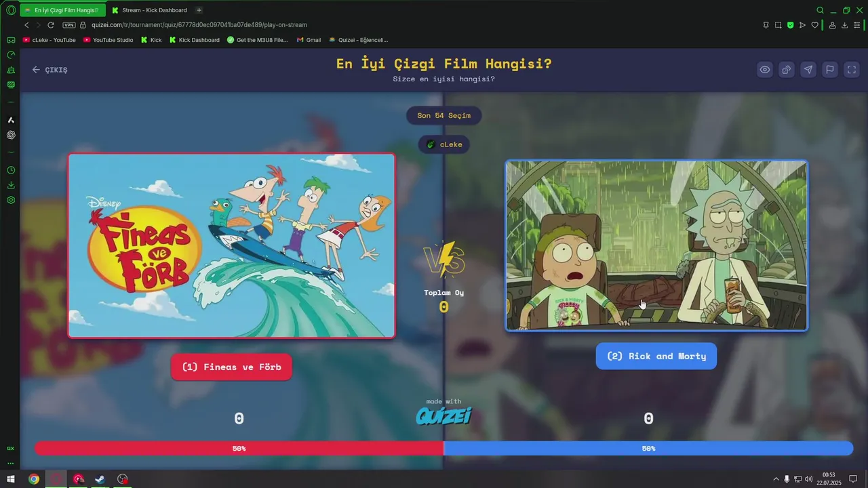
Task: Open the Kick bookmark
Action: point(151,40)
